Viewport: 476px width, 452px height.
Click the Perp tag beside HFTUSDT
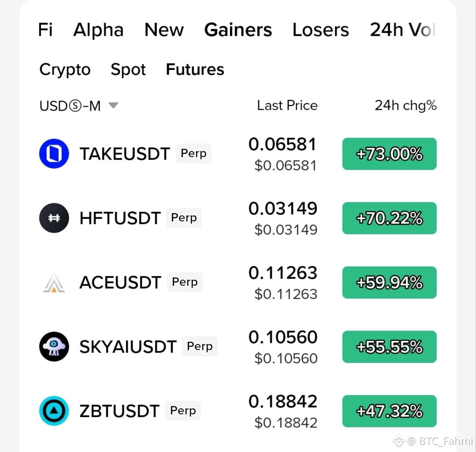pos(184,218)
